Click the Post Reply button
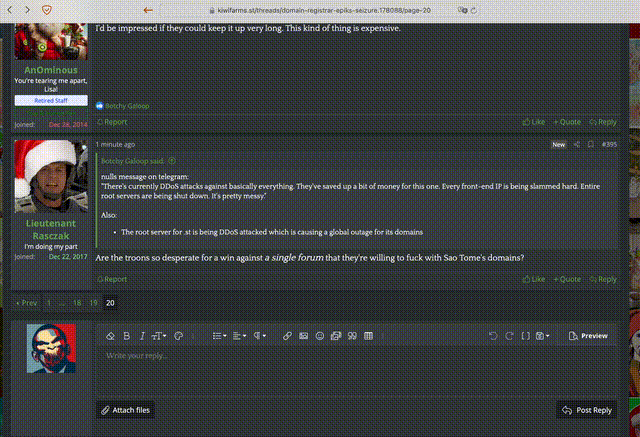Viewport: 640px width, 437px height. [587, 410]
